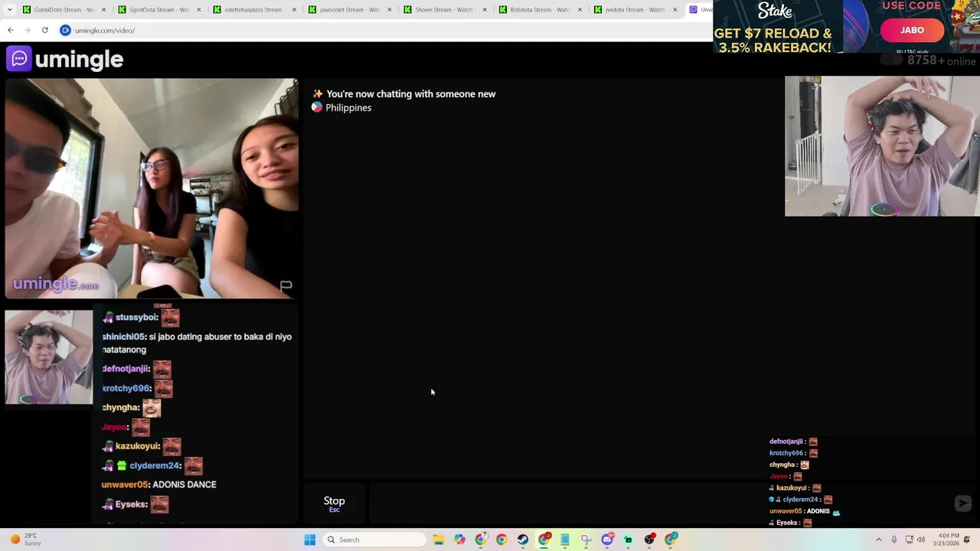Open Notepad from the taskbar
Screen dimensions: 980x551
[x=565, y=540]
